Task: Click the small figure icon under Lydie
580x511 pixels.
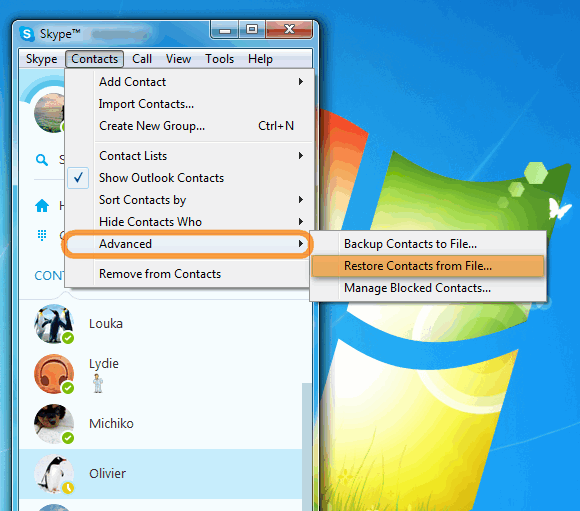Action: 98,383
